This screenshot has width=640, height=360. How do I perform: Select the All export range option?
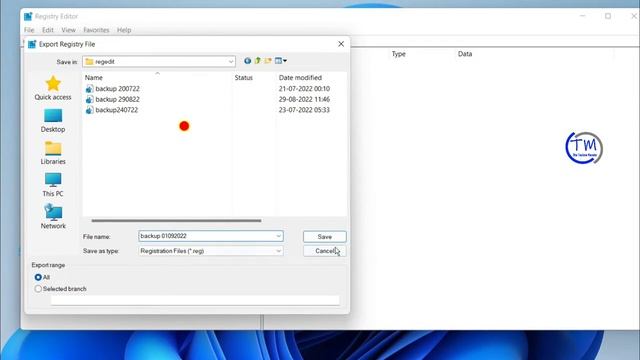38,277
